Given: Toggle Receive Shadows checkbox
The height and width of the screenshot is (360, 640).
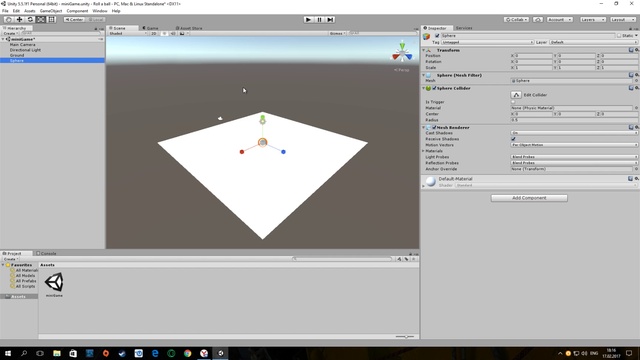Looking at the screenshot, I should [x=513, y=139].
